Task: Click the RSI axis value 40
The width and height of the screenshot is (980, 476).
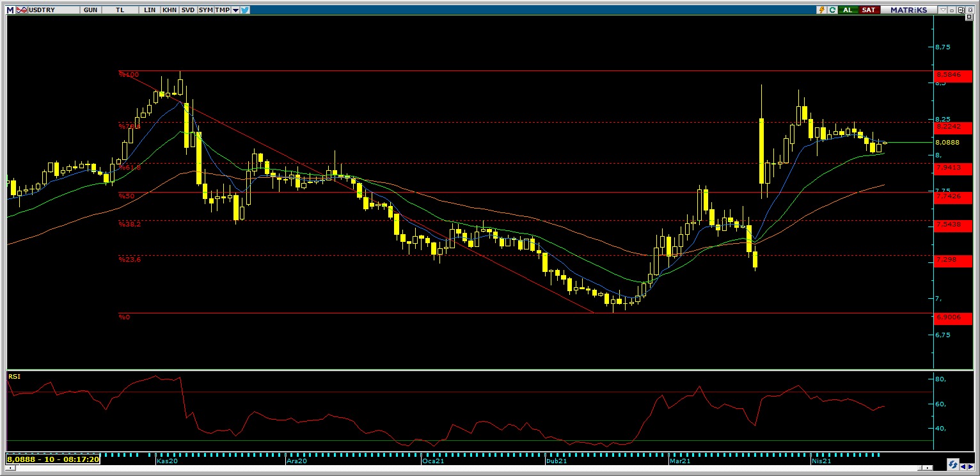Action: click(x=940, y=429)
